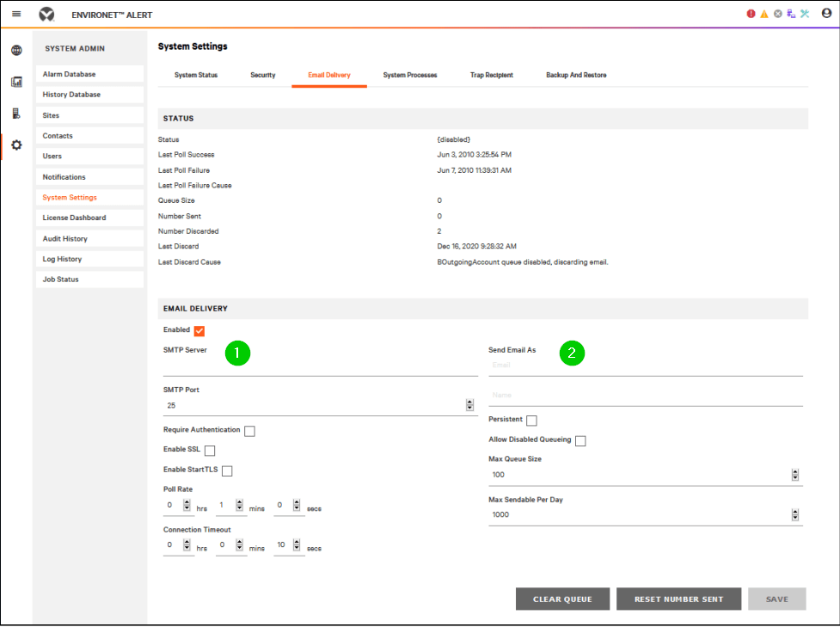Adjust Max Queue Size spinner
Screen dimensions: 840x627
[795, 475]
